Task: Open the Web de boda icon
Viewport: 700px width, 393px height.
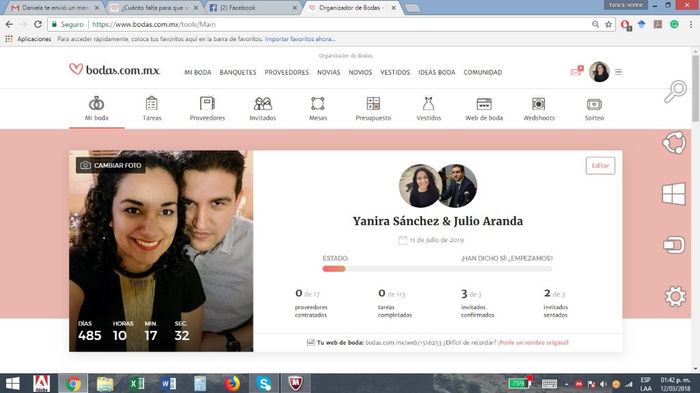Action: click(x=484, y=104)
